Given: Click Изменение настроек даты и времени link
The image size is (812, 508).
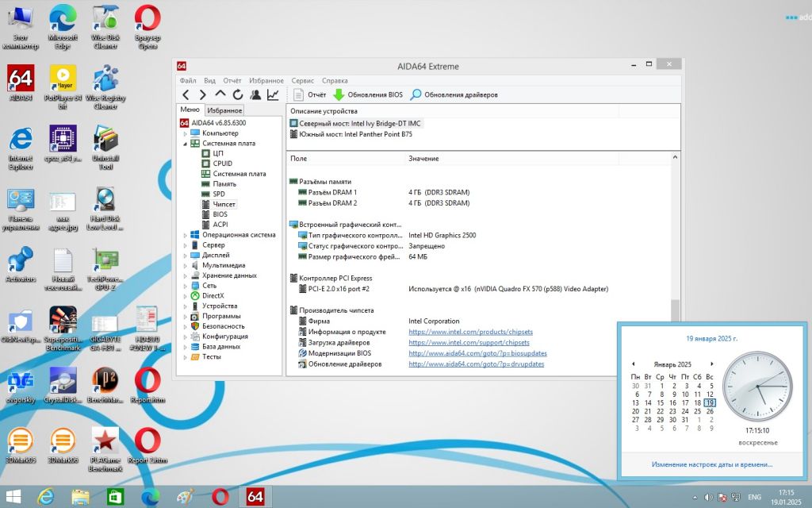Looking at the screenshot, I should 711,465.
